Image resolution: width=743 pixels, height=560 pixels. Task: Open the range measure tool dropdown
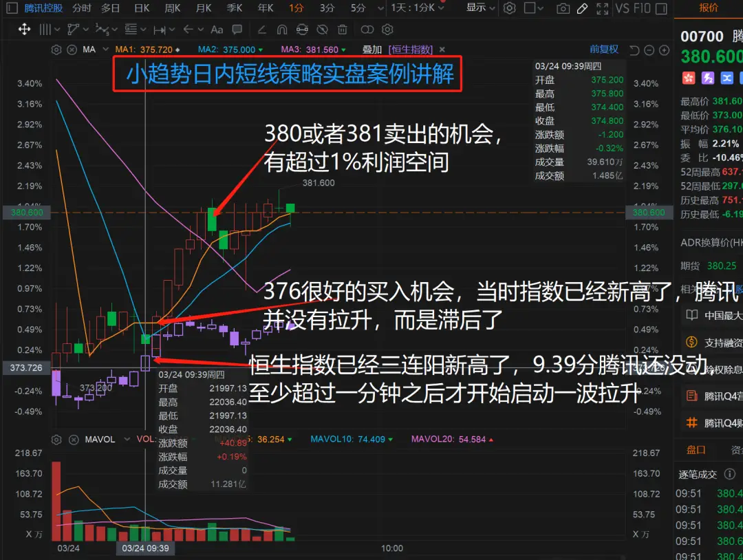(x=164, y=30)
